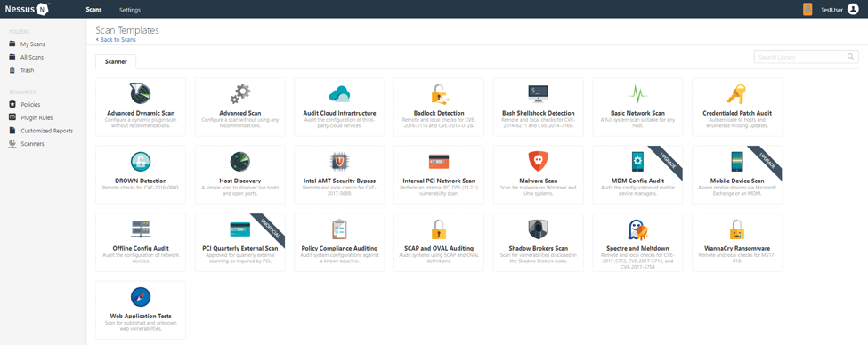Click the Host Discovery title text
Screen dimensions: 868x345
(240, 181)
